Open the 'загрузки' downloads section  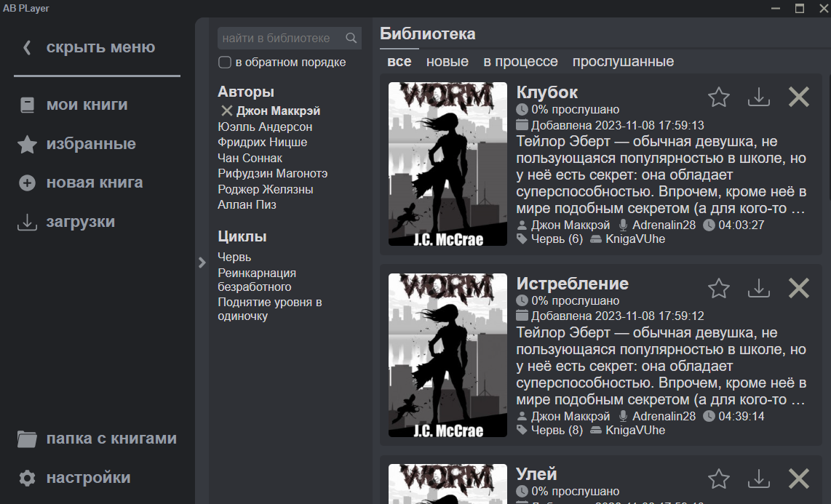pyautogui.click(x=81, y=222)
